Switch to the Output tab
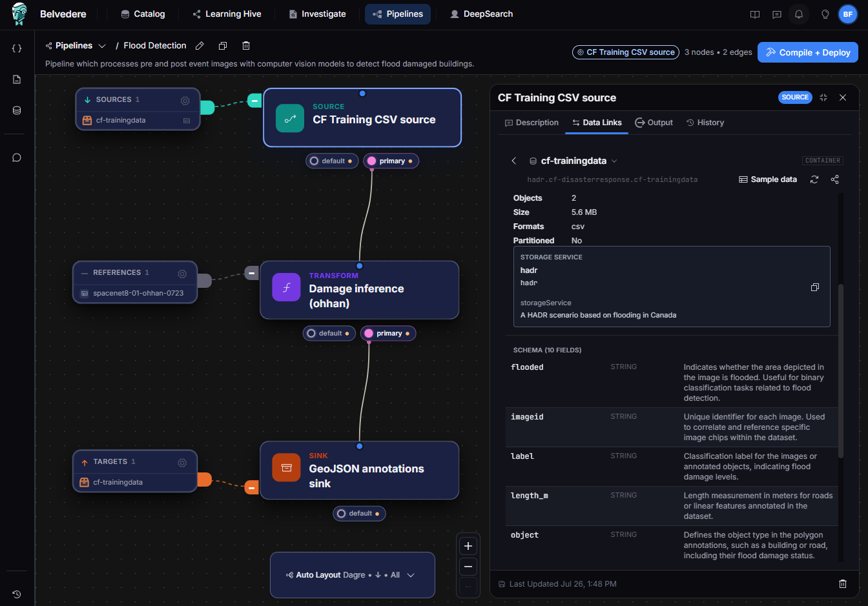Viewport: 868px width, 606px height. click(654, 123)
